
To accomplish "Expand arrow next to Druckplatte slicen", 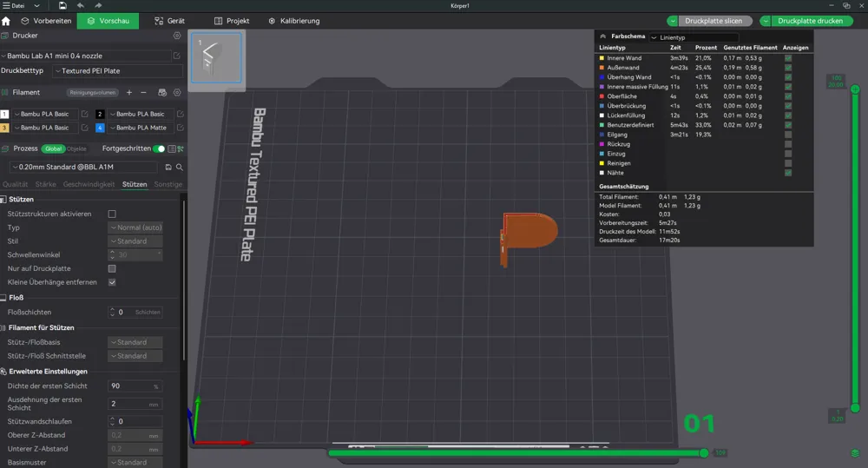I will pyautogui.click(x=672, y=21).
